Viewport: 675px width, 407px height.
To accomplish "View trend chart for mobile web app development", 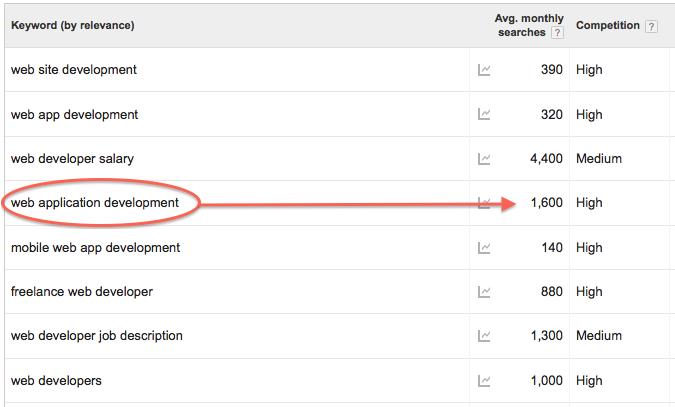I will tap(484, 248).
